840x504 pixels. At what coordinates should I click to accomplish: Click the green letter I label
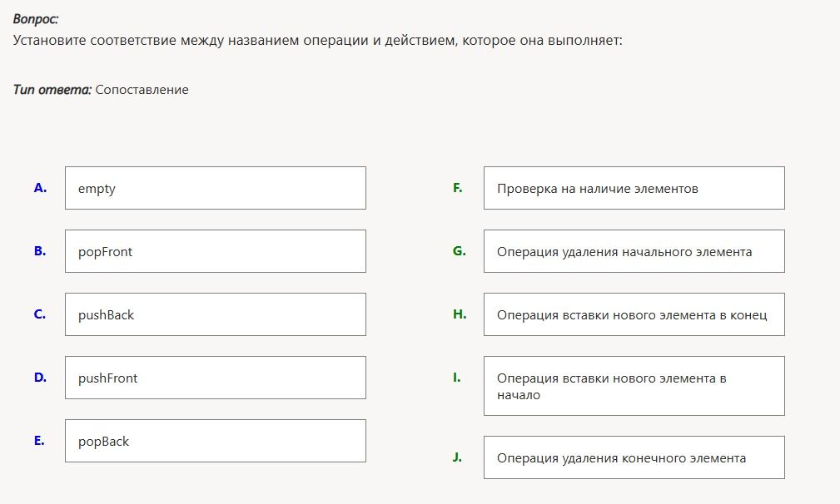[x=456, y=378]
